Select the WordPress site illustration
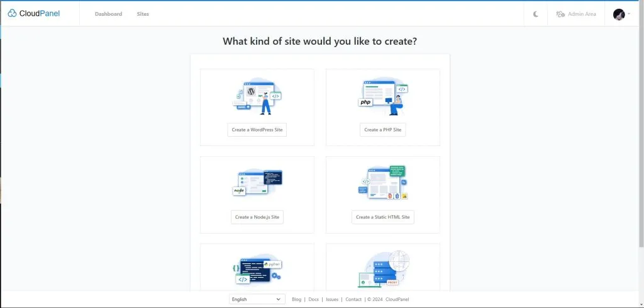The image size is (644, 308). coord(257,96)
